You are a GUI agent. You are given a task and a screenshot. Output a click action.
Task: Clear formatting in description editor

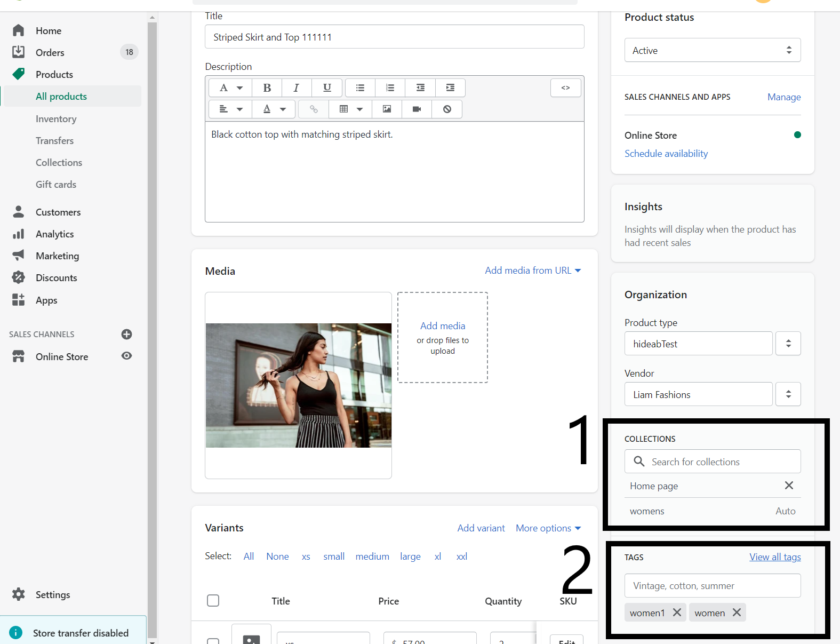[x=447, y=109]
